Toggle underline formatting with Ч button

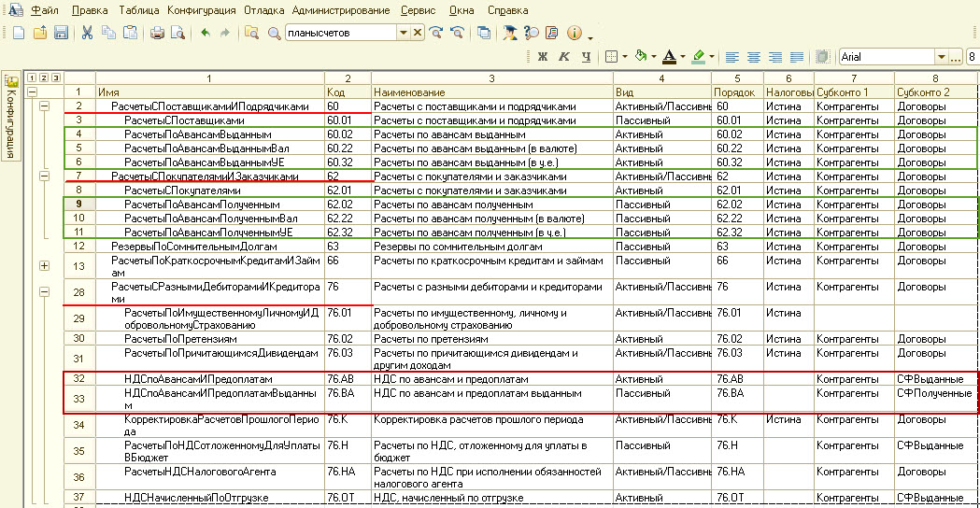pos(586,57)
